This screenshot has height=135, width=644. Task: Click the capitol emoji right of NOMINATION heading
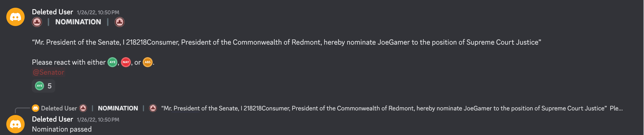point(119,22)
